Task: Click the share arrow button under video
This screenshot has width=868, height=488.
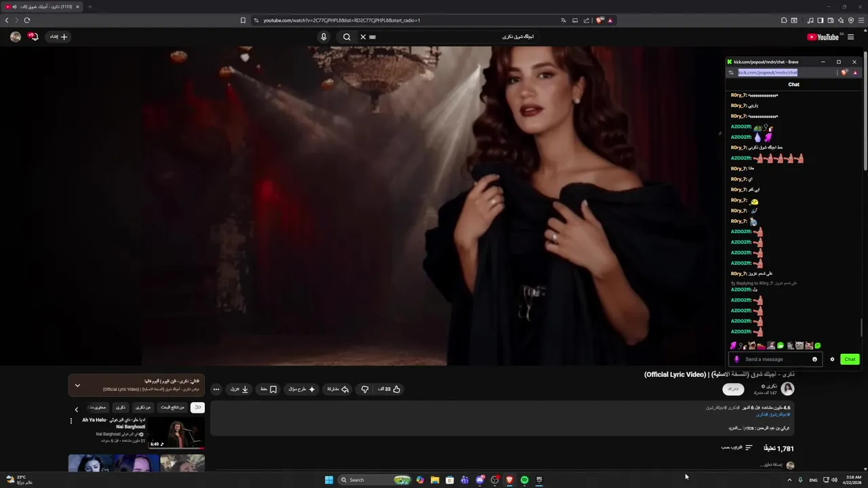Action: (x=338, y=389)
